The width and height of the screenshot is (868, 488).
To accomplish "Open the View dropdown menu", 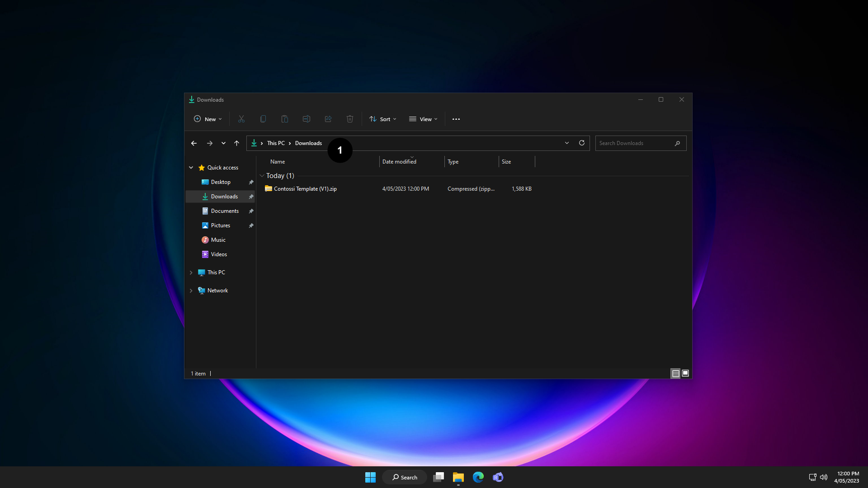I will (x=423, y=119).
